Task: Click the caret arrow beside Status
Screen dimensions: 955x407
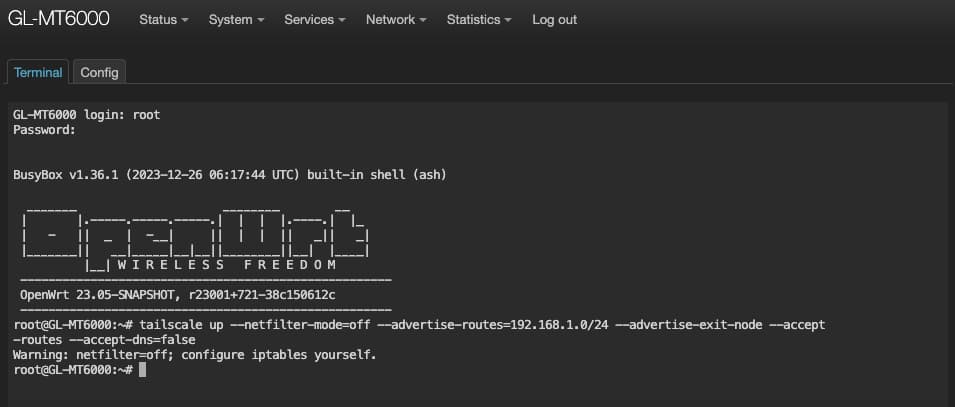Action: [185, 21]
